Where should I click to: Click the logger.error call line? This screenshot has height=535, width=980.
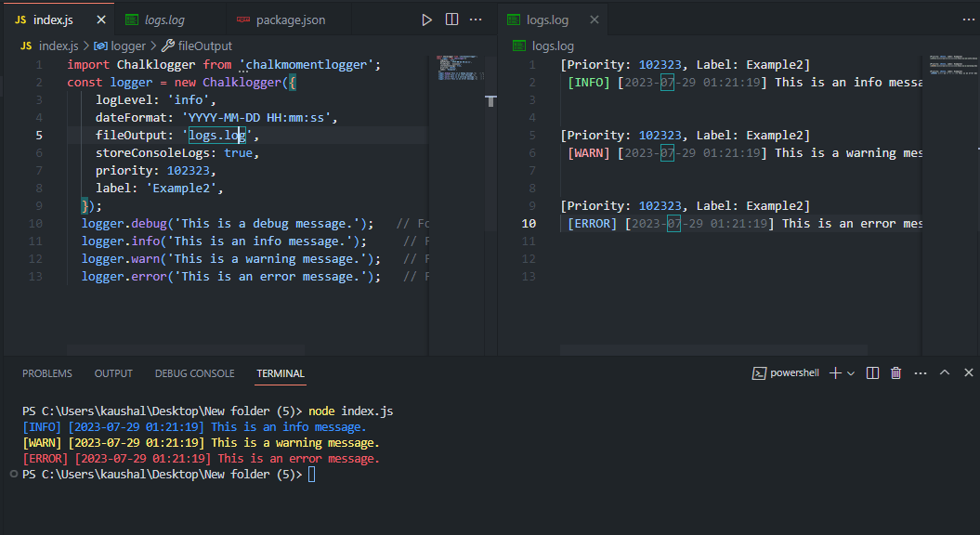click(x=231, y=276)
